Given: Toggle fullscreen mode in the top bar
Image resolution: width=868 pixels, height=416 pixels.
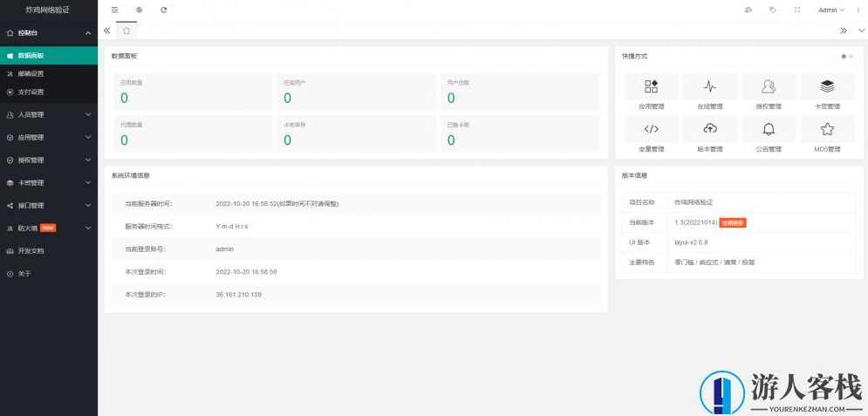Looking at the screenshot, I should [797, 10].
